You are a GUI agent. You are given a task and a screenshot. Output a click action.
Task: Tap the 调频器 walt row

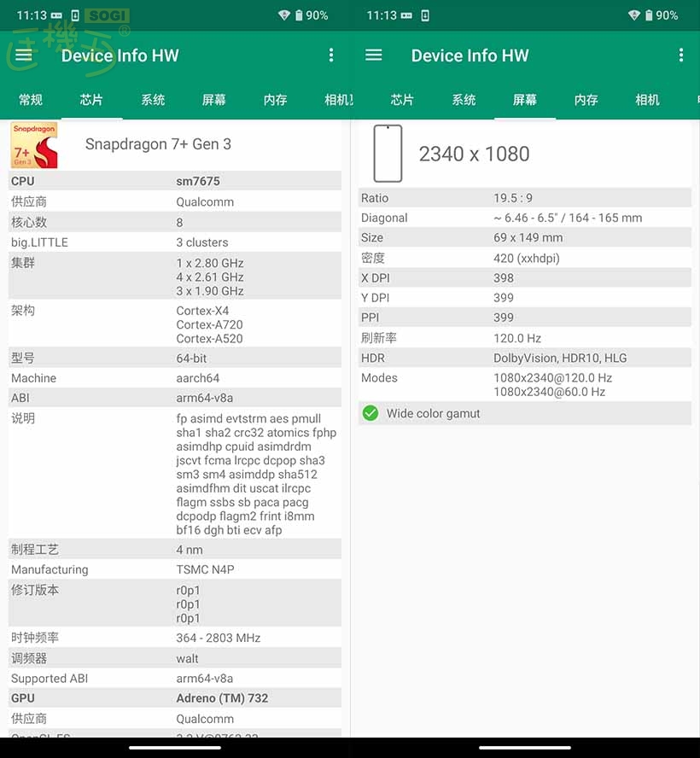[175, 658]
